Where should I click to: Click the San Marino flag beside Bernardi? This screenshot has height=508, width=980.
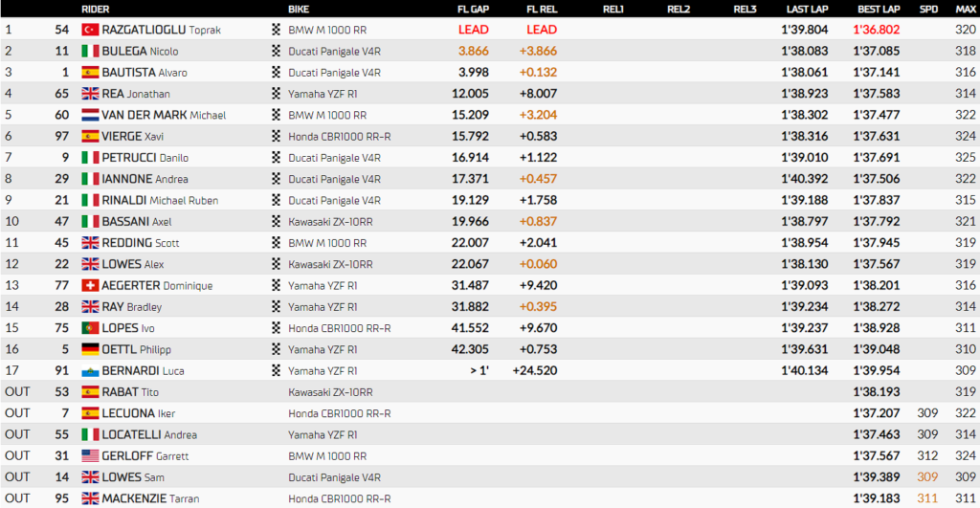(91, 370)
